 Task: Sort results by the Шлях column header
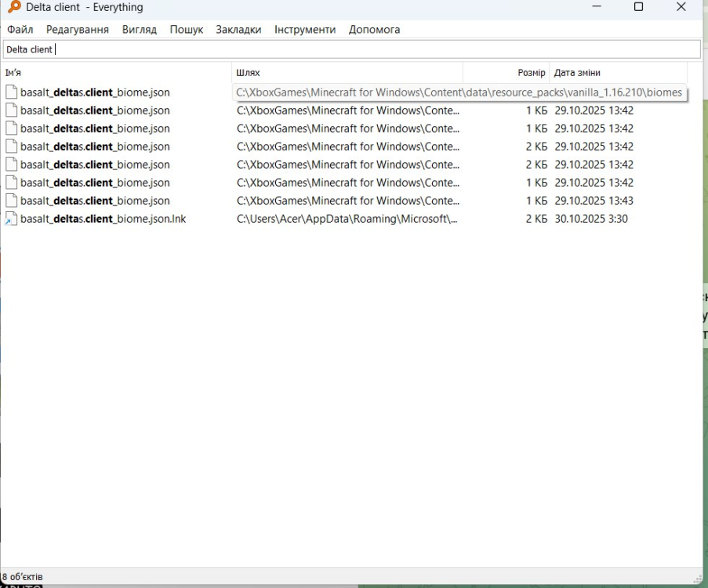pyautogui.click(x=347, y=73)
